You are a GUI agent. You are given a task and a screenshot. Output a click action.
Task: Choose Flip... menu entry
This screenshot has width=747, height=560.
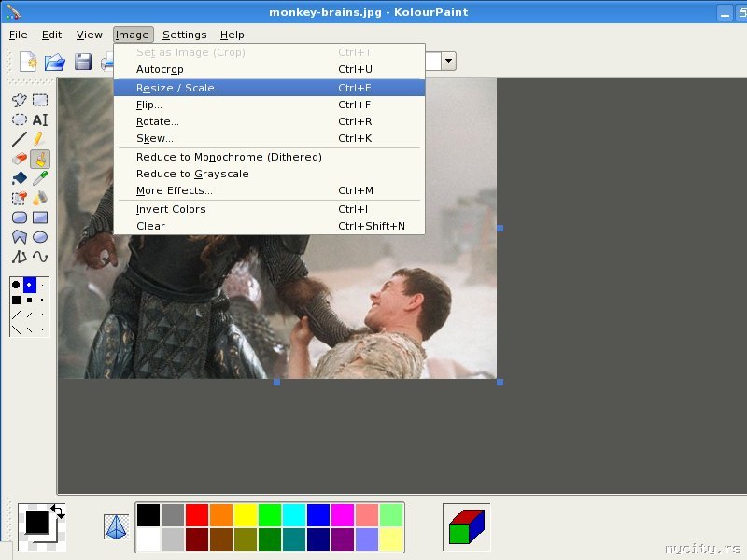269,105
